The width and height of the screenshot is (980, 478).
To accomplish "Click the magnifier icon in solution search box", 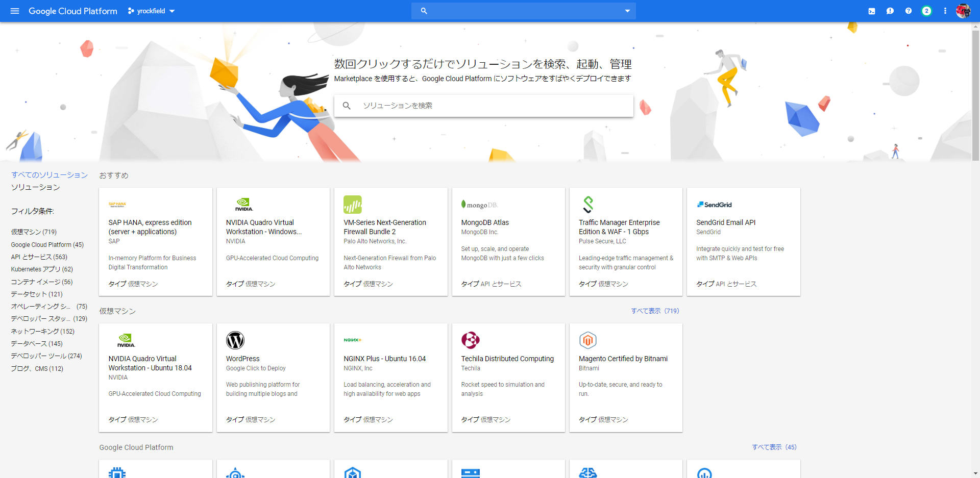I will tap(347, 106).
